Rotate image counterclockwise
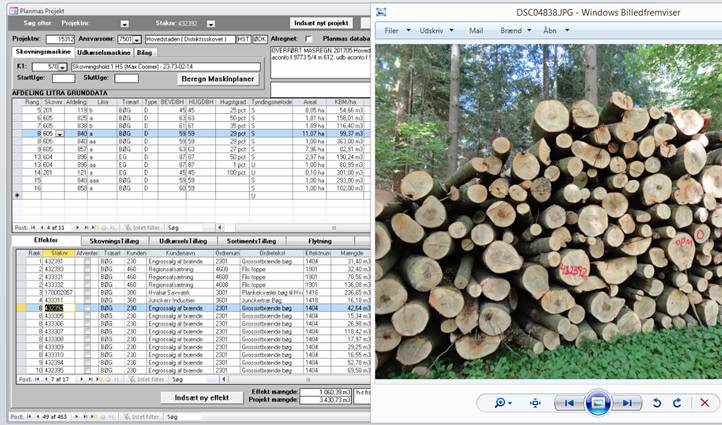The width and height of the screenshot is (722, 425). click(x=657, y=403)
